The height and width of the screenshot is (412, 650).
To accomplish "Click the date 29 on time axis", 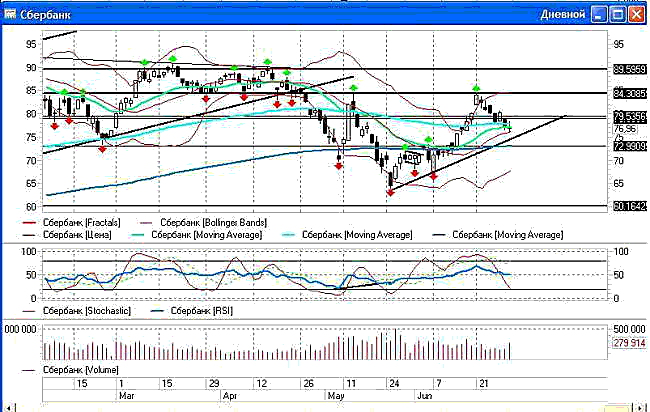I will coord(214,383).
